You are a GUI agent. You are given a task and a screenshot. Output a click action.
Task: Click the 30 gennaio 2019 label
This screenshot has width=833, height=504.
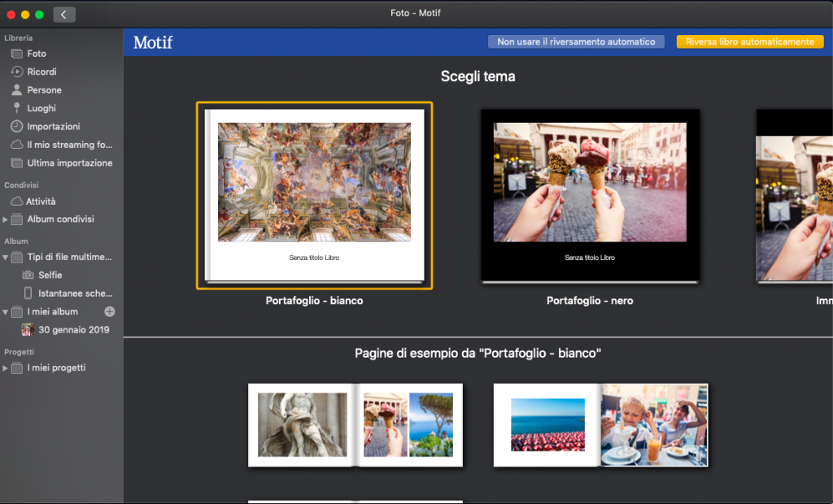[x=74, y=330]
